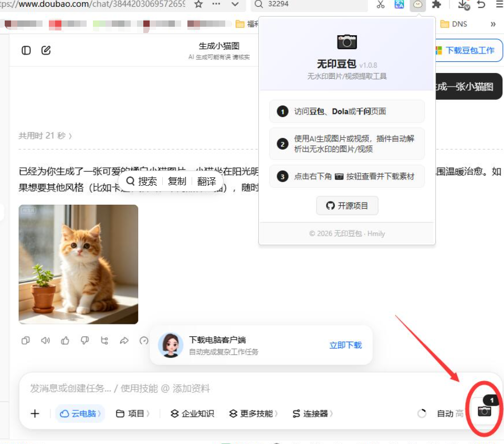Click the 生成小猫图 chat title
504x444 pixels.
pyautogui.click(x=219, y=46)
